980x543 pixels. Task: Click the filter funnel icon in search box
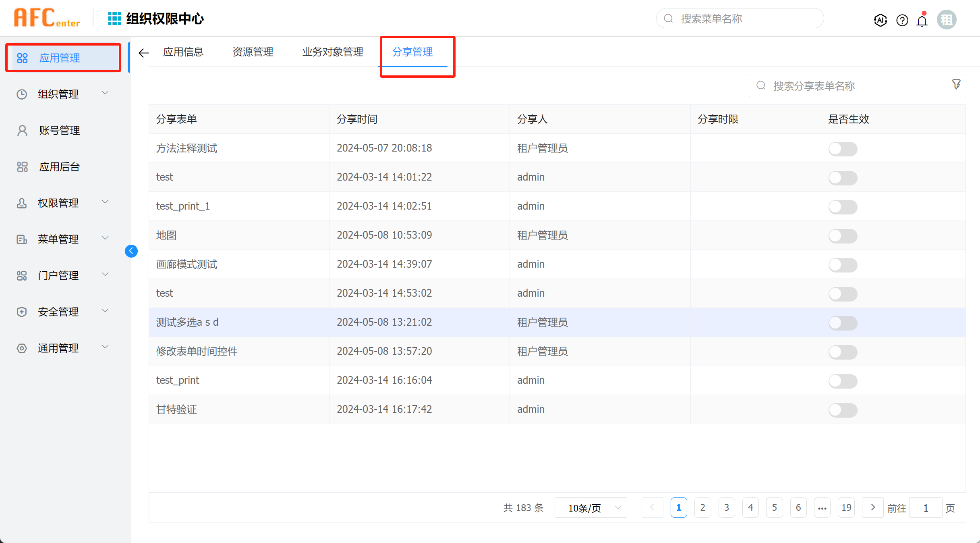(x=956, y=84)
